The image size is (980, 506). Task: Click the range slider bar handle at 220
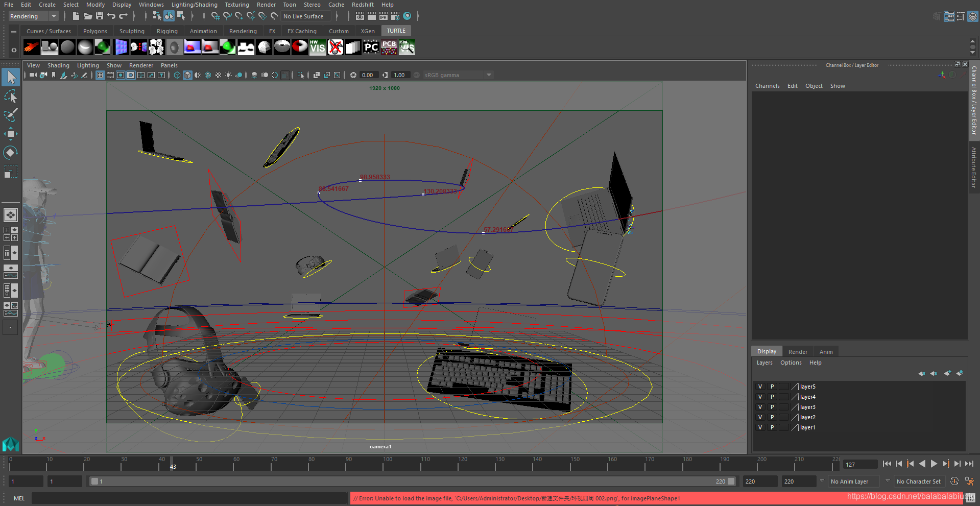pyautogui.click(x=731, y=481)
